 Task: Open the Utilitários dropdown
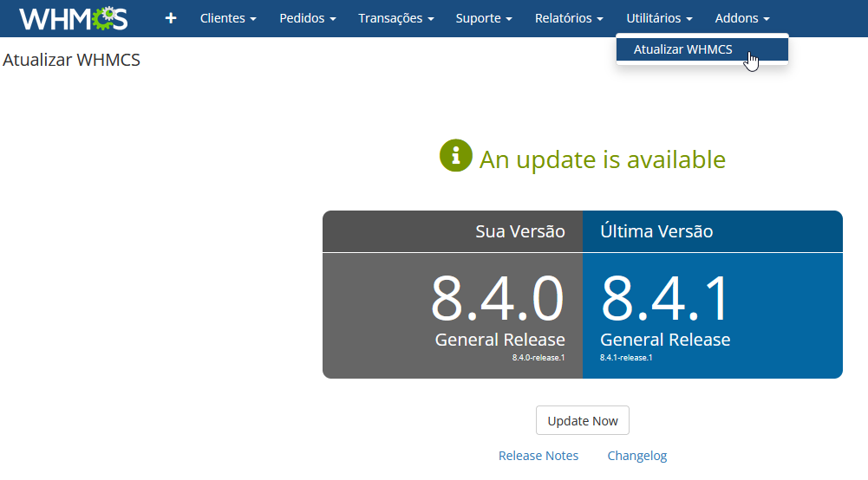pyautogui.click(x=659, y=18)
